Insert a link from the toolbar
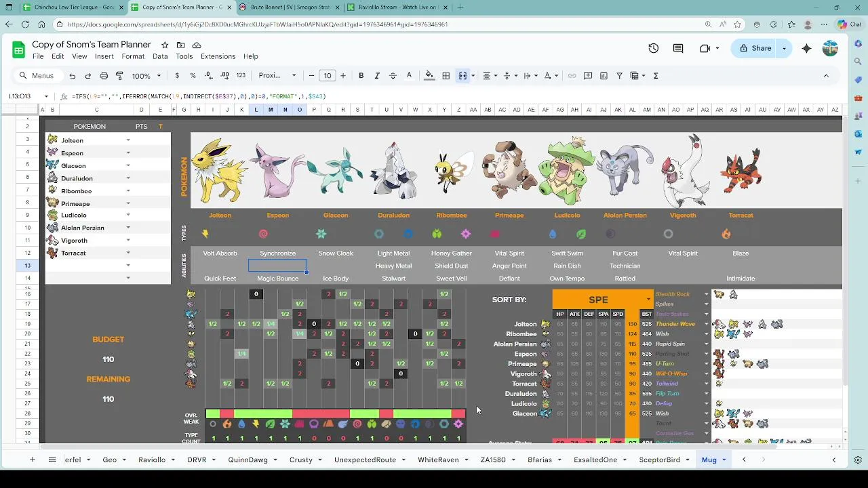 pos(572,76)
